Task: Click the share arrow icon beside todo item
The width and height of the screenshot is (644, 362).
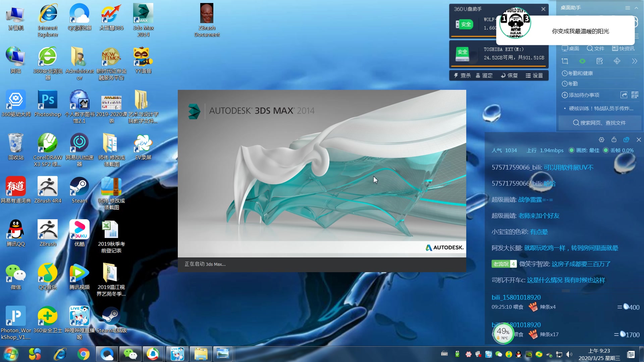Action: 624,95
